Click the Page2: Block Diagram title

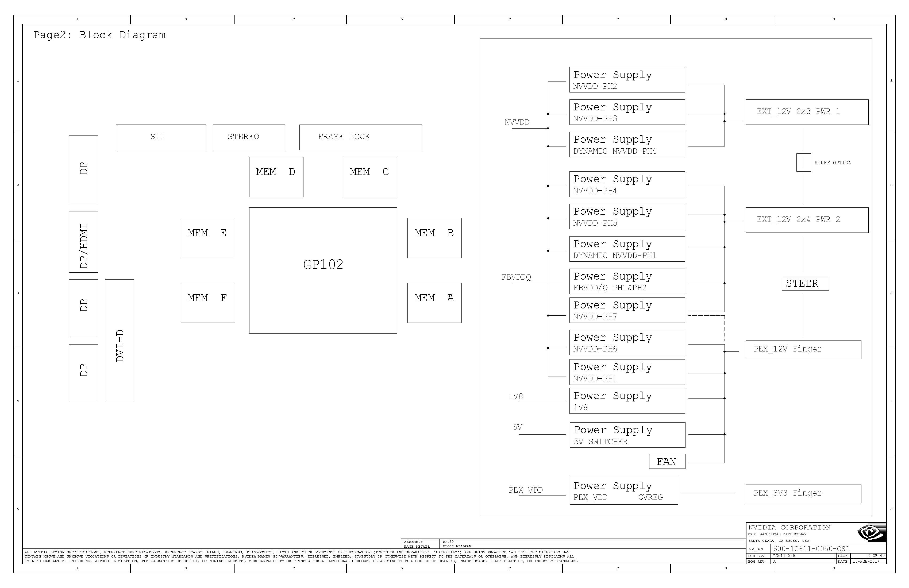point(100,35)
